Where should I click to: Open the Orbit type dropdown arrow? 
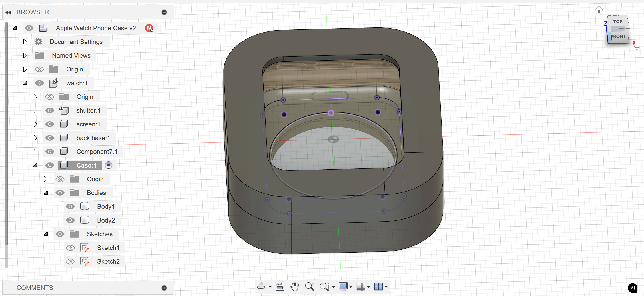(270, 287)
